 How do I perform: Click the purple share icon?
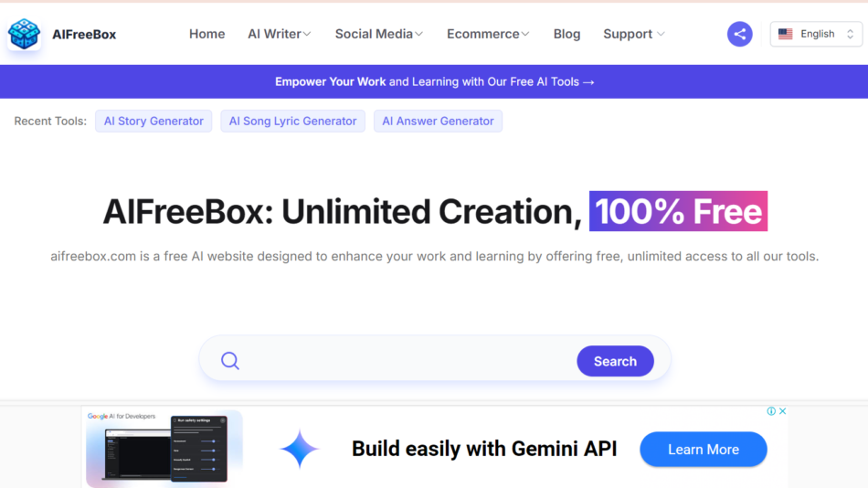coord(739,34)
